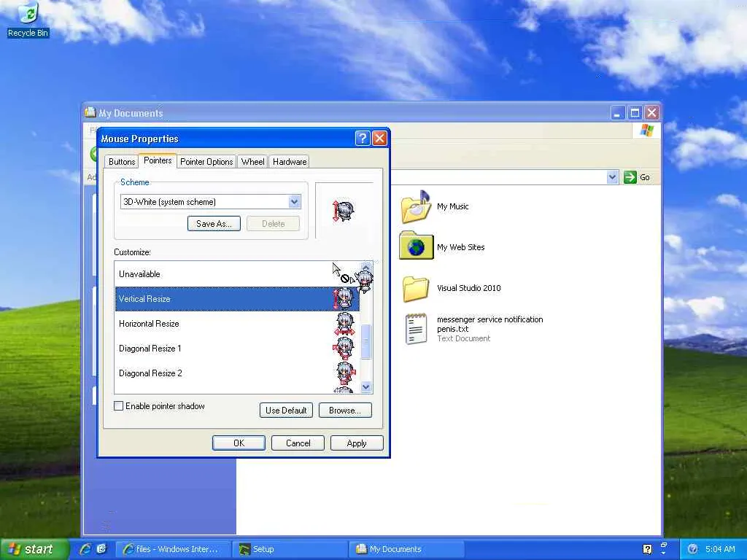Screen dimensions: 747x560
Task: Click OK in Mouse Properties
Action: [x=239, y=443]
